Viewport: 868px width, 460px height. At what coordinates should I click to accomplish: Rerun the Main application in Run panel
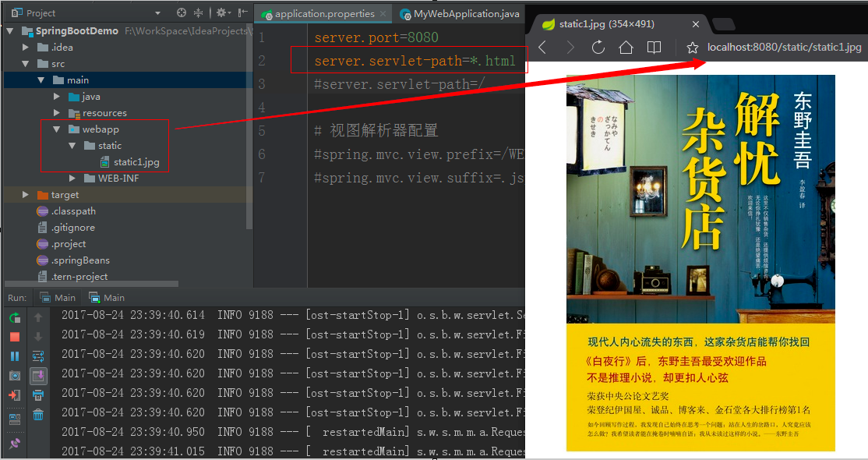click(x=15, y=317)
